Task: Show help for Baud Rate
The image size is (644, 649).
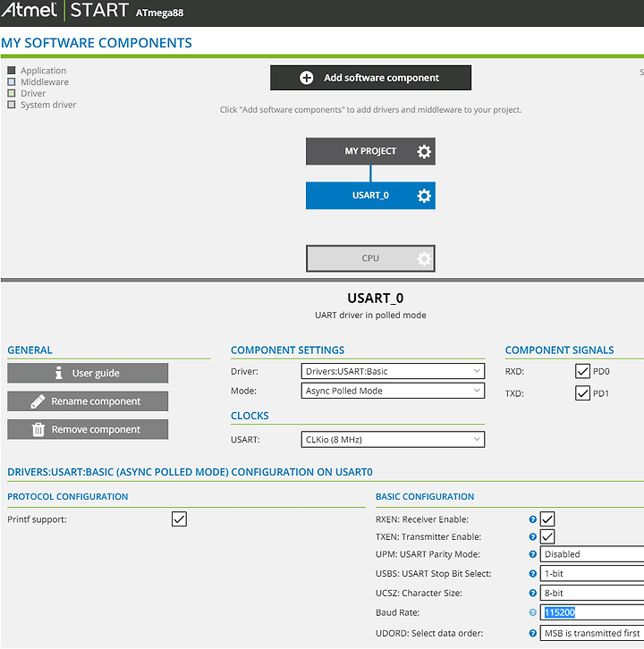Action: [x=532, y=612]
